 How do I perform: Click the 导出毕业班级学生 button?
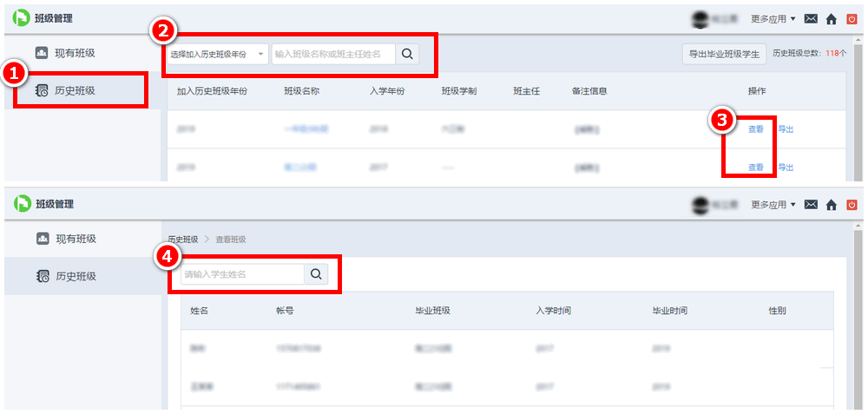click(x=724, y=55)
